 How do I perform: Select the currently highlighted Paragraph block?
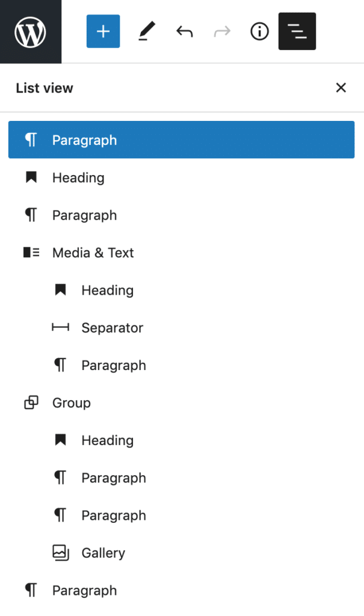[84, 140]
